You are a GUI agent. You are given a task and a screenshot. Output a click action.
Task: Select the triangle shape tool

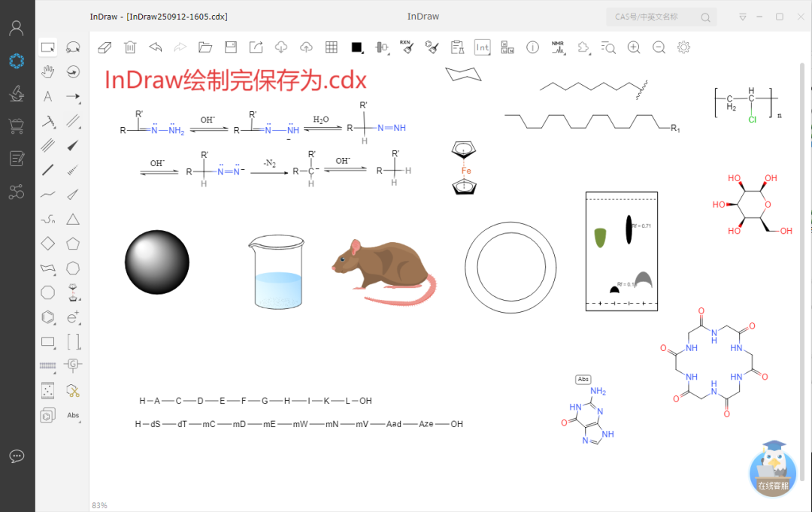[73, 219]
